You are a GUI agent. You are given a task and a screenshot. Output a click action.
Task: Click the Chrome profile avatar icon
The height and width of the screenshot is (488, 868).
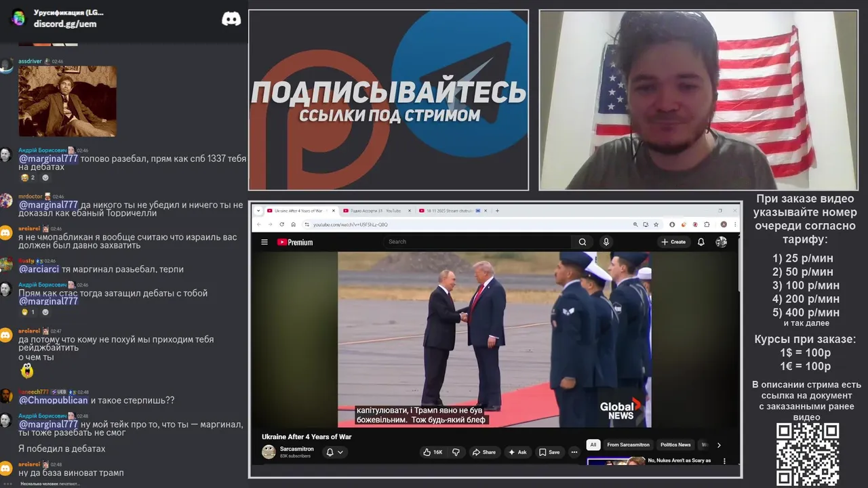tap(724, 224)
